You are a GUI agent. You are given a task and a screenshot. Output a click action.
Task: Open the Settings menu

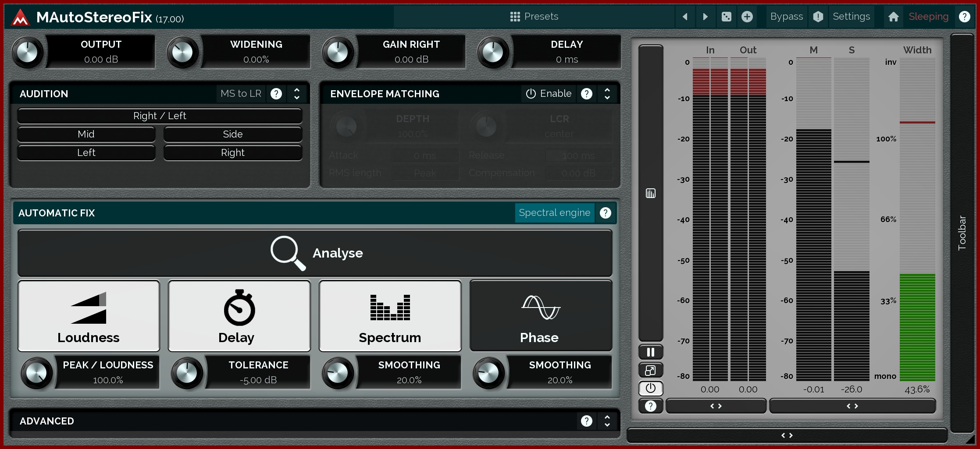[851, 17]
